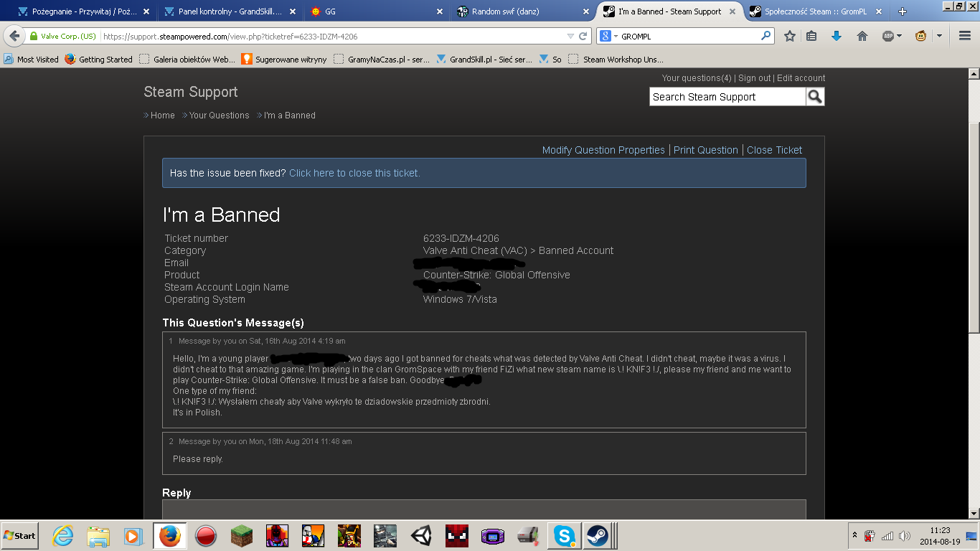Open the downloads arrow icon

coord(837,36)
